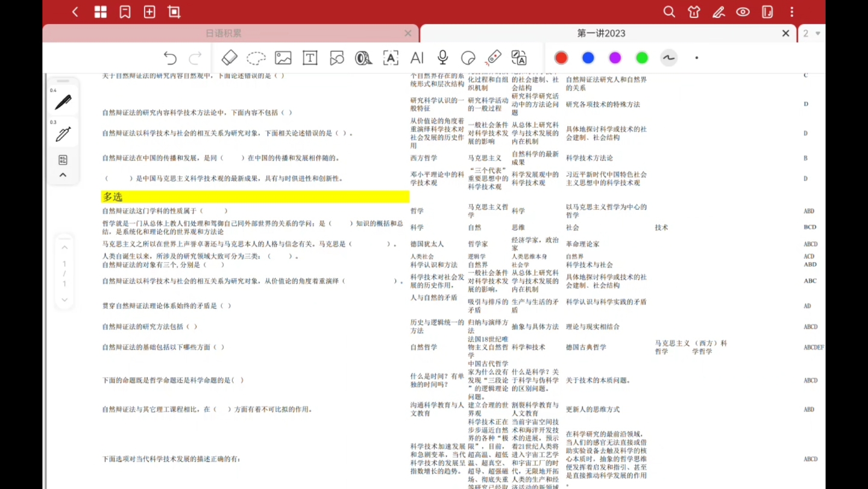Select the 0.4 fountain pen

(63, 102)
